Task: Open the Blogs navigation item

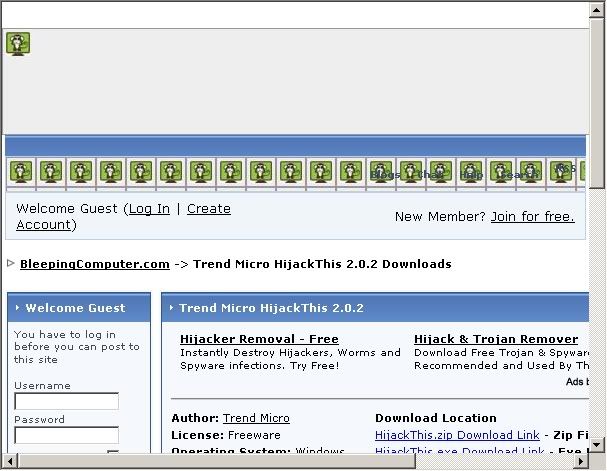Action: 384,175
